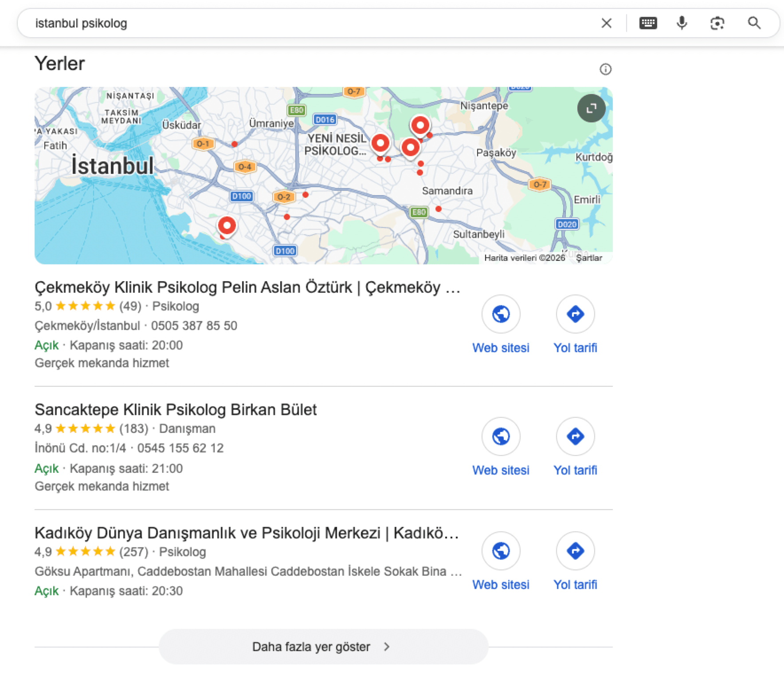Open website for Sancaktepe Klinik Psikolog Birkan Bület
Screen dimensions: 784x691
(x=501, y=437)
